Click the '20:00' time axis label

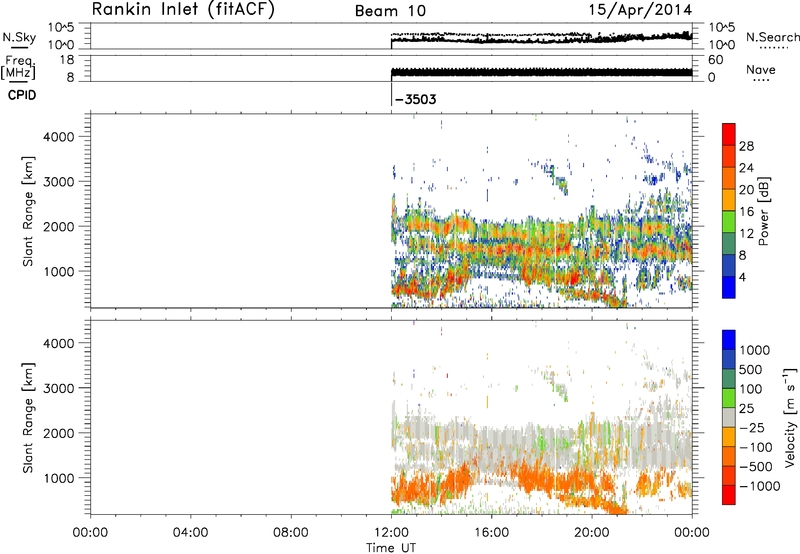coord(592,533)
